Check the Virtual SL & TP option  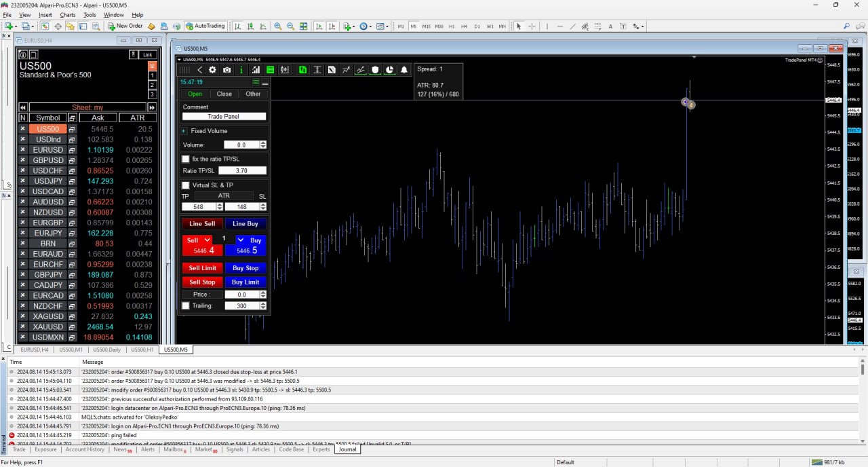click(x=186, y=185)
